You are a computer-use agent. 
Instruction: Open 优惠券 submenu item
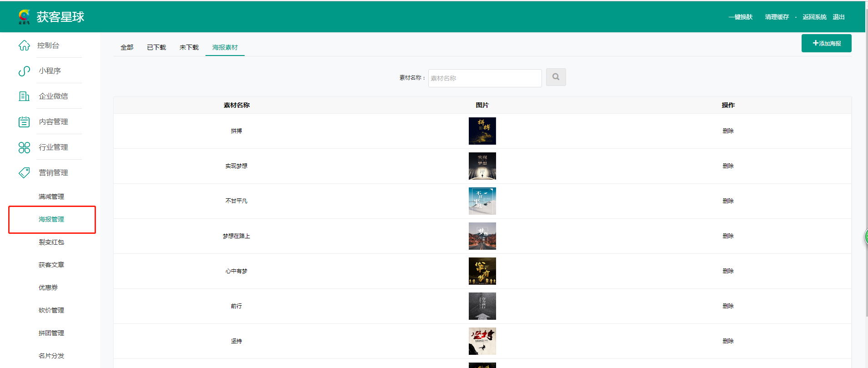pos(48,287)
